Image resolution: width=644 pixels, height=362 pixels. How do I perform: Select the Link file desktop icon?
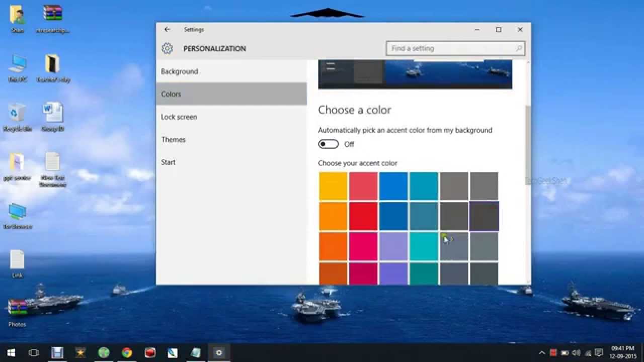click(17, 264)
